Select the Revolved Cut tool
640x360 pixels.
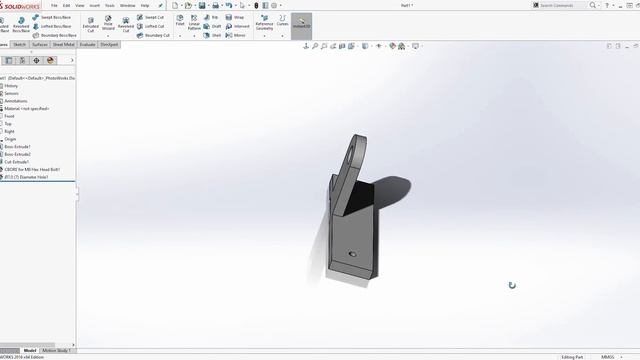[126, 24]
